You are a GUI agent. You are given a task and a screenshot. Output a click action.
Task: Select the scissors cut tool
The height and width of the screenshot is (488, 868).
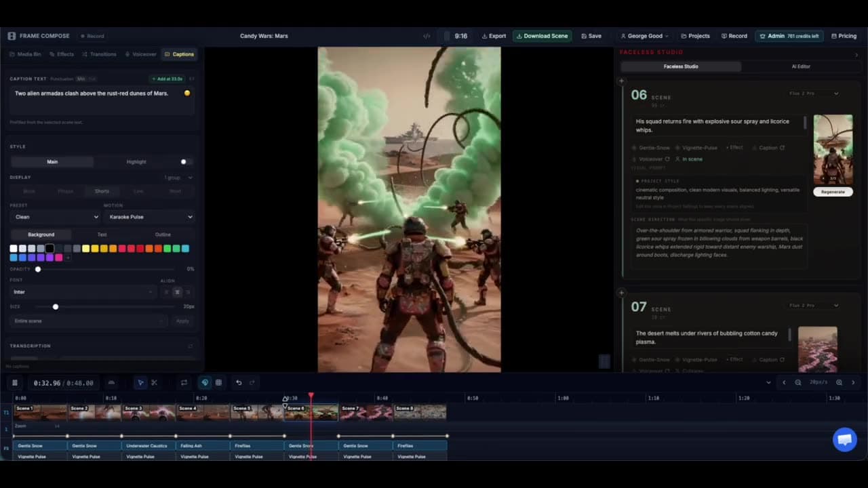point(154,383)
